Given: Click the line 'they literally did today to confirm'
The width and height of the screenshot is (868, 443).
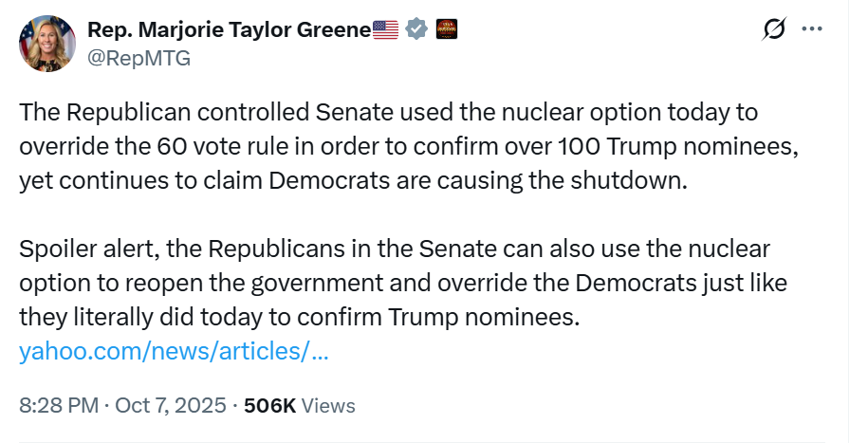Looking at the screenshot, I should click(298, 318).
